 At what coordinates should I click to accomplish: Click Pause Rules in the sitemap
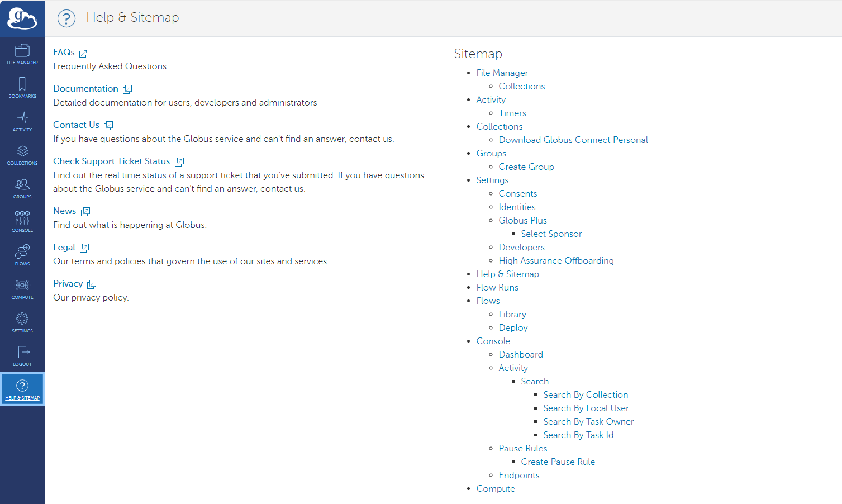pyautogui.click(x=523, y=448)
